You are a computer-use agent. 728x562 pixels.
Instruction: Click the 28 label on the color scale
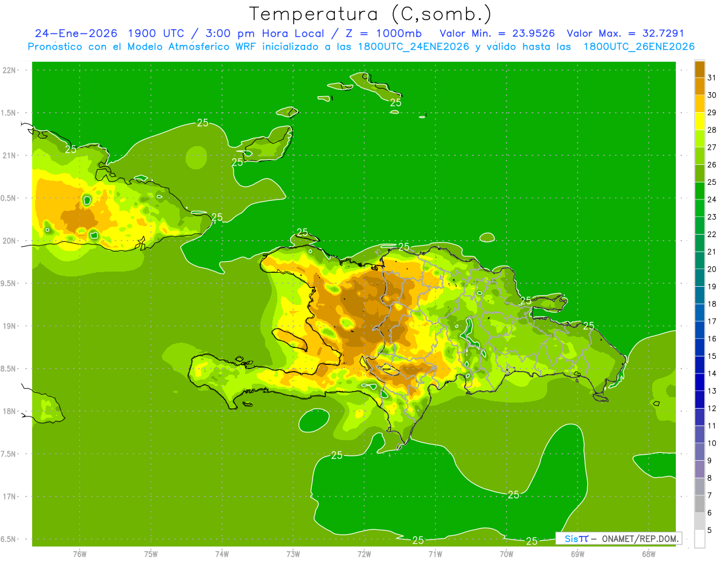click(712, 130)
